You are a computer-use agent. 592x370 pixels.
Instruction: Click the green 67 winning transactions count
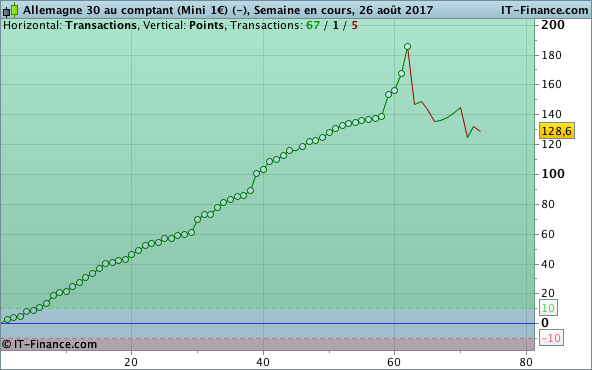[x=313, y=26]
